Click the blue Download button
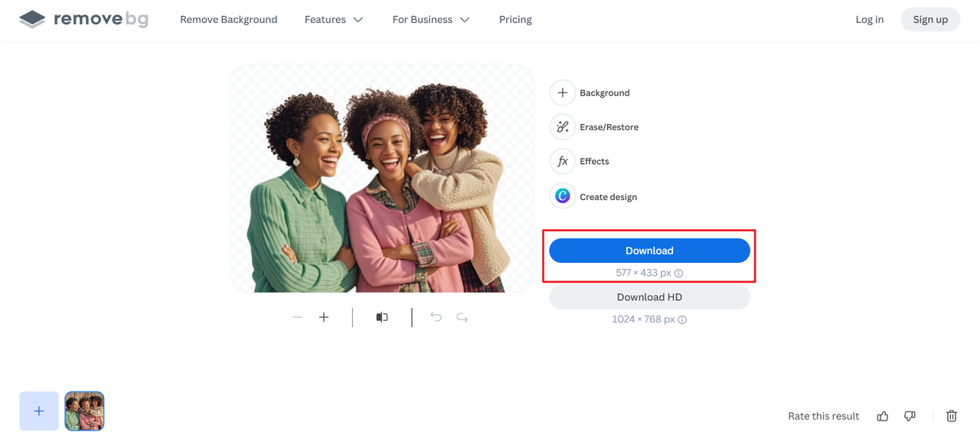This screenshot has height=442, width=980. [649, 250]
